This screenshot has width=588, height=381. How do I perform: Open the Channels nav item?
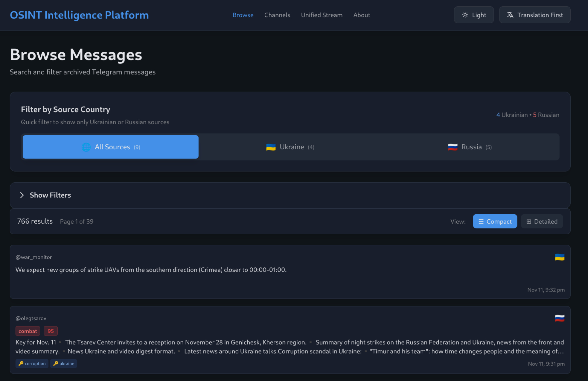(277, 15)
